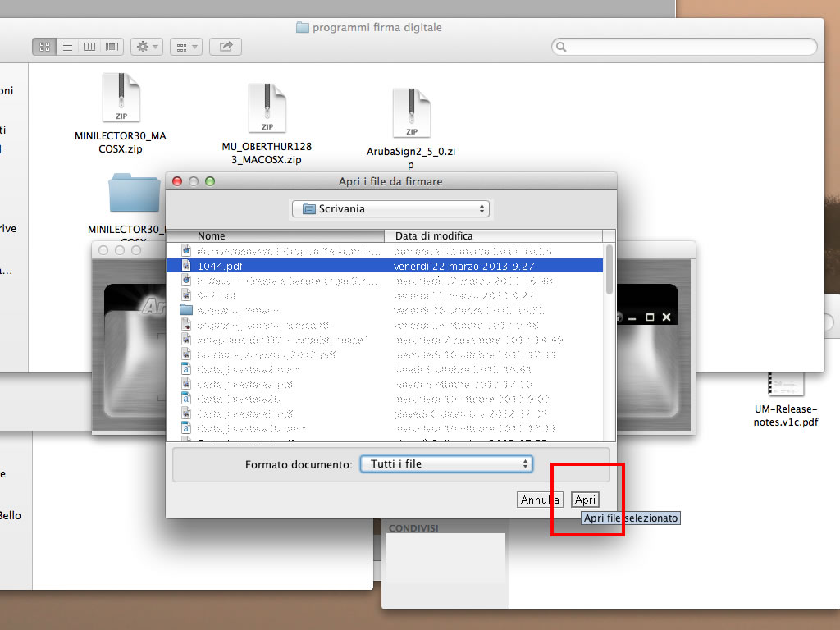The image size is (840, 630).
Task: Click the Finder search field
Action: (685, 47)
